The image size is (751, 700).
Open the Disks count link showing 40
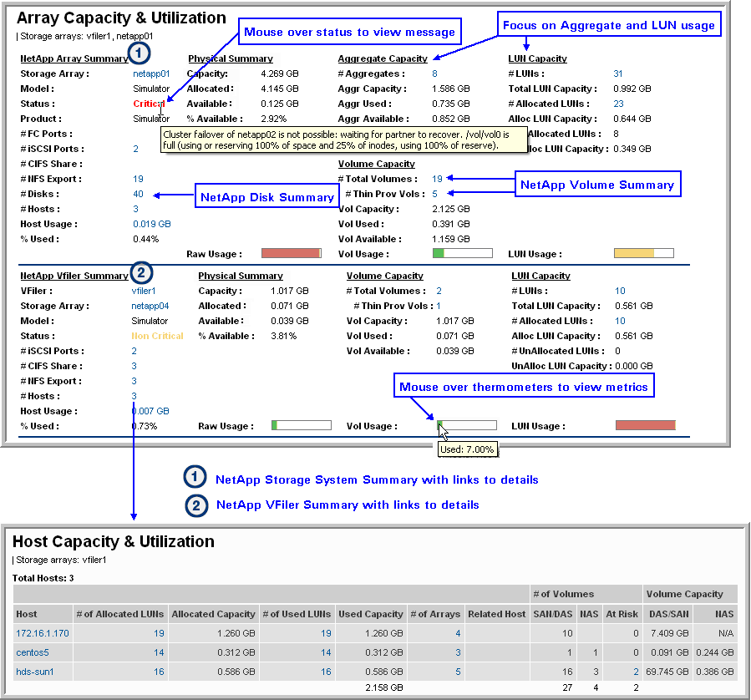138,195
